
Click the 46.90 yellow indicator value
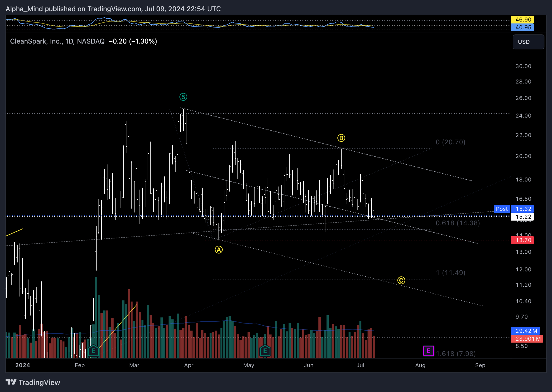pos(522,20)
